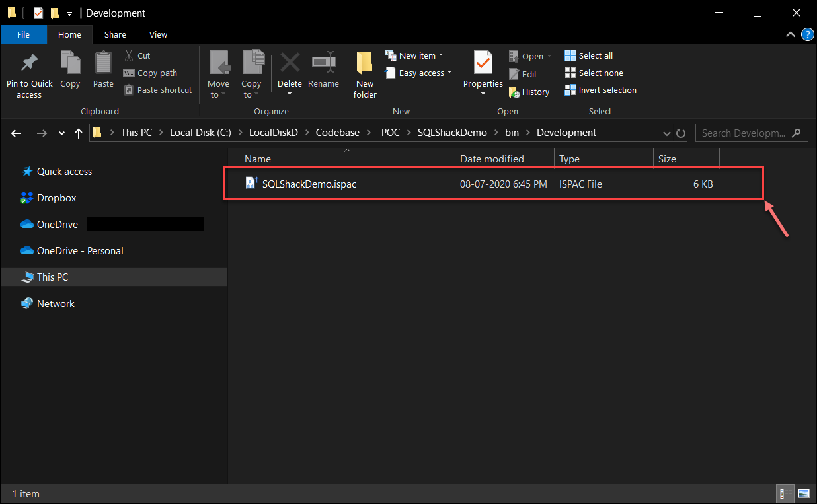The image size is (817, 504).
Task: Click the Edit command in Open group
Action: point(523,75)
